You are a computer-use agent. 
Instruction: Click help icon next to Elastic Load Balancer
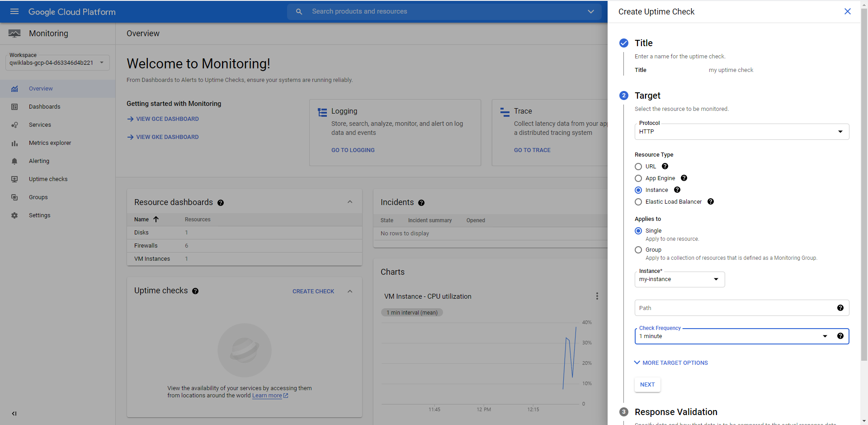pyautogui.click(x=711, y=201)
